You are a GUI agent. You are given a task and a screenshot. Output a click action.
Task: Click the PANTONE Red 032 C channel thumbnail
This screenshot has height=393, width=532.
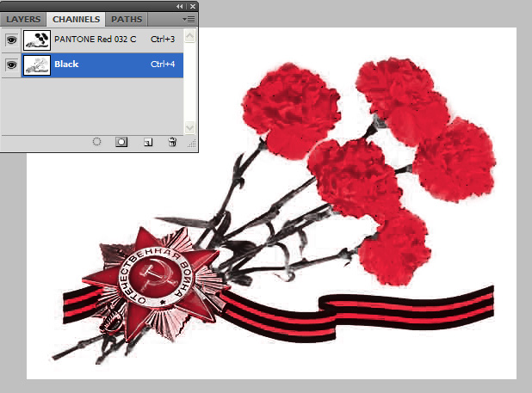tap(37, 40)
